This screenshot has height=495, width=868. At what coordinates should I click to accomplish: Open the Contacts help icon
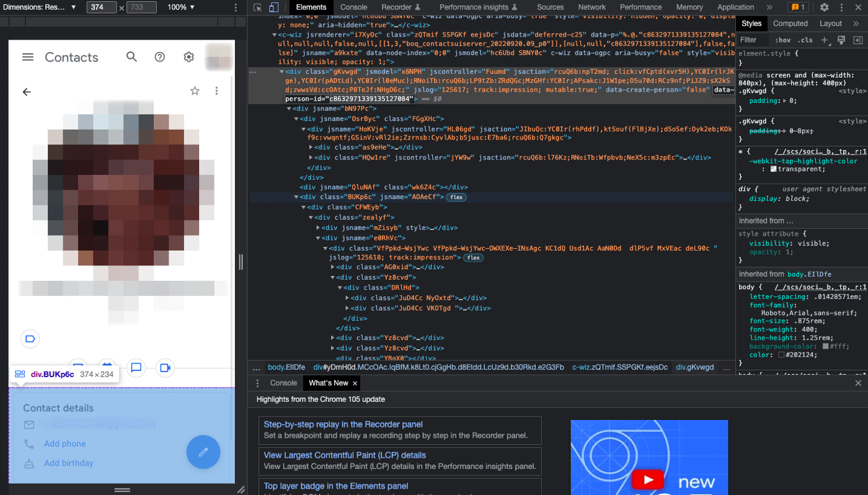click(160, 57)
